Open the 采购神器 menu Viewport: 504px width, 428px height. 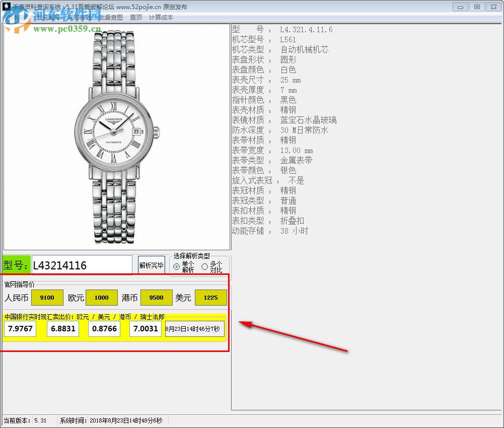pyautogui.click(x=80, y=17)
